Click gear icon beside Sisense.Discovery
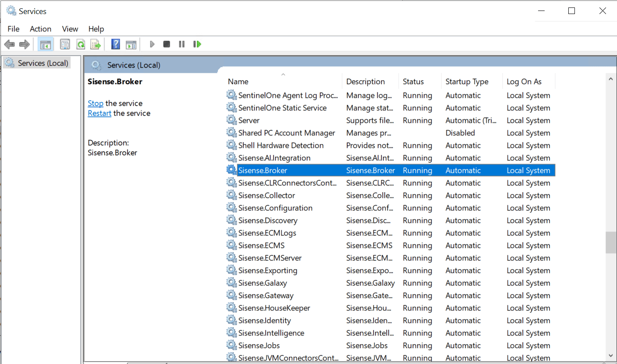The image size is (617, 364). coord(231,220)
